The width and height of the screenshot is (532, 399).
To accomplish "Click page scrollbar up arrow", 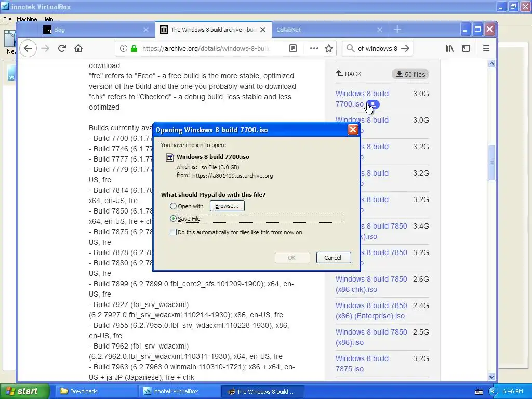I will pos(491,64).
